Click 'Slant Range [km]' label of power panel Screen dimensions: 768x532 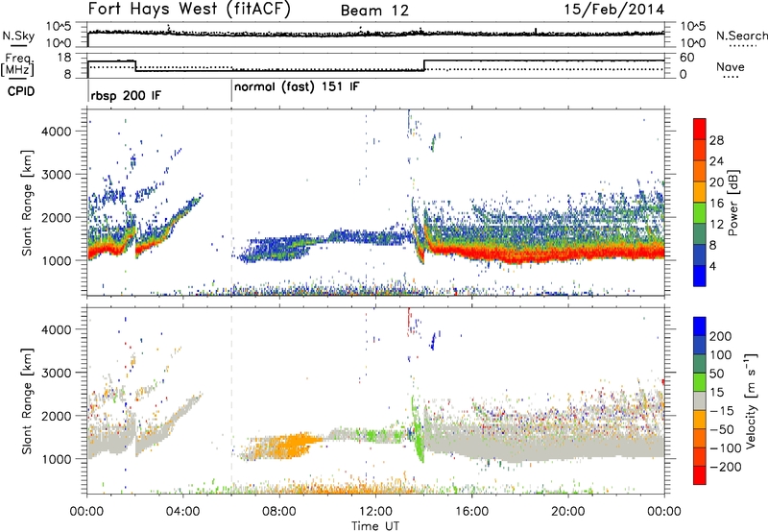pyautogui.click(x=27, y=203)
